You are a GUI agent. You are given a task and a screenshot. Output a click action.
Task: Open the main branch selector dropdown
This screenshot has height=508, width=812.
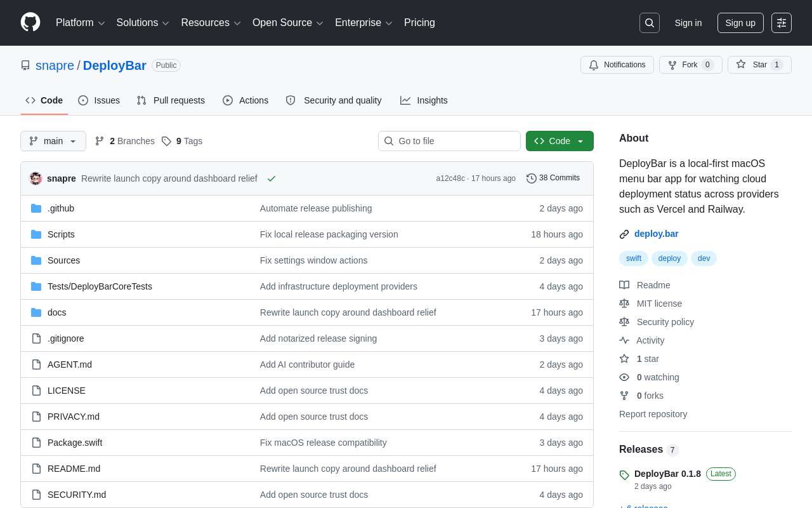[x=53, y=141]
